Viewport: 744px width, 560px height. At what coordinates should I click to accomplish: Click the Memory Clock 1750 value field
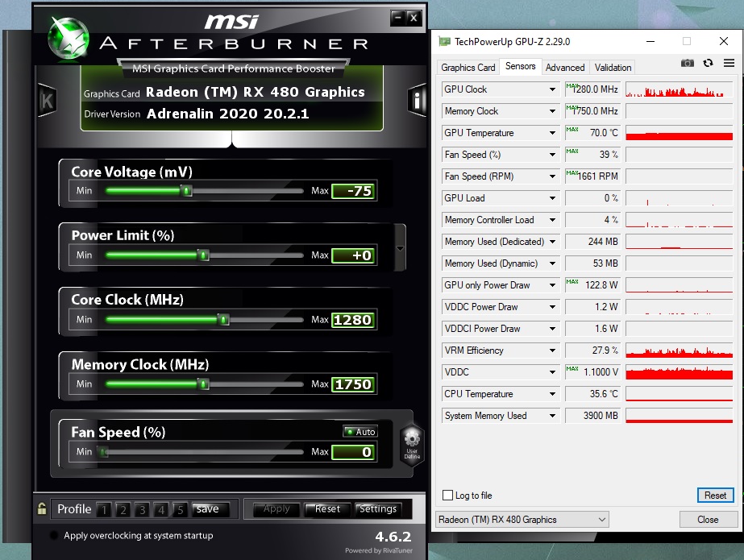tap(354, 384)
